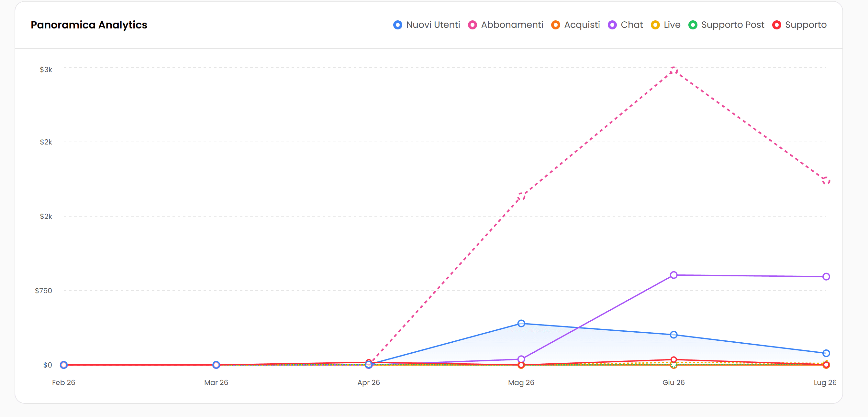Click the Panoramica Analytics title

pos(89,25)
